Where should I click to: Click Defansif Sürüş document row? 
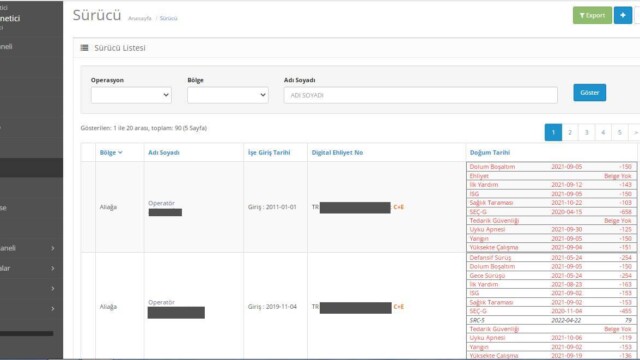tap(551, 258)
